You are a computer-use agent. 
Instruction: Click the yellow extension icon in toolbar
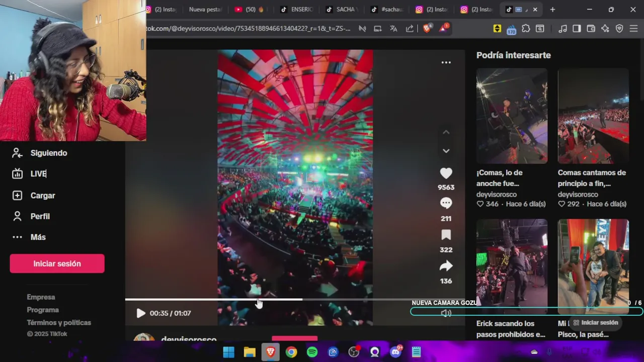click(497, 29)
